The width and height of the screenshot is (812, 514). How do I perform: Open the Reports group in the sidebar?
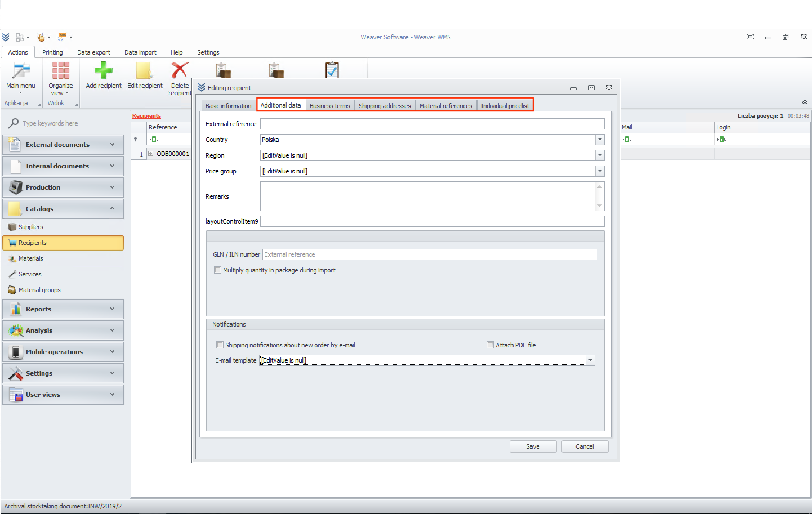(63, 309)
